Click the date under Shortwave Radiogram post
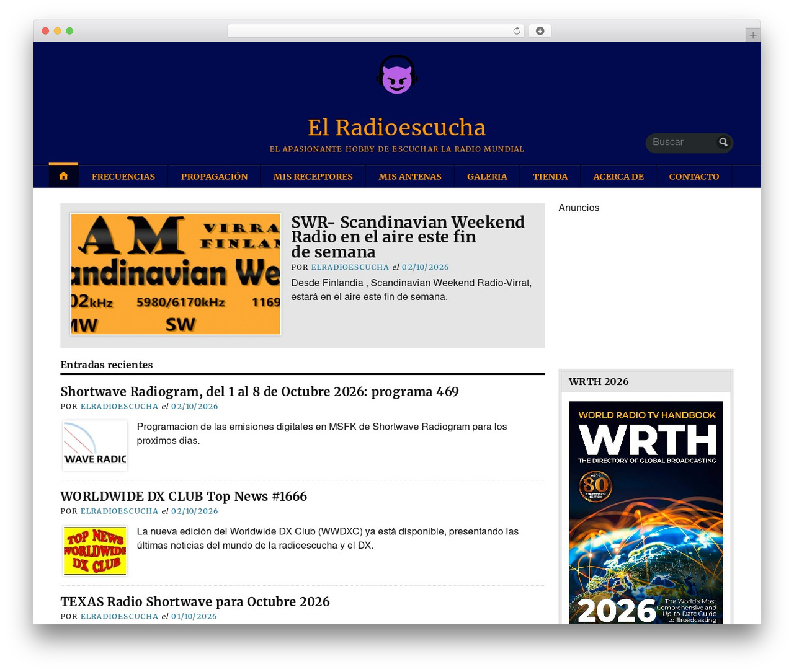This screenshot has height=672, width=794. pyautogui.click(x=195, y=407)
